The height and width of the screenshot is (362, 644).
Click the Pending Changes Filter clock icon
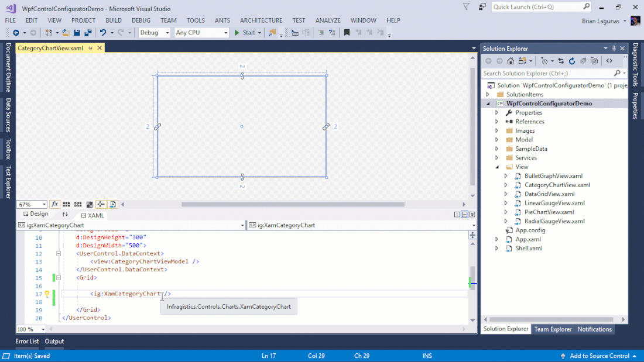pyautogui.click(x=544, y=61)
